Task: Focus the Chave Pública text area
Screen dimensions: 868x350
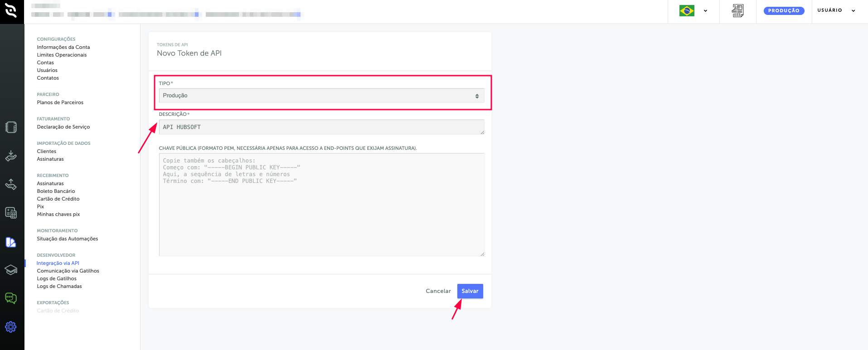Action: 321,205
